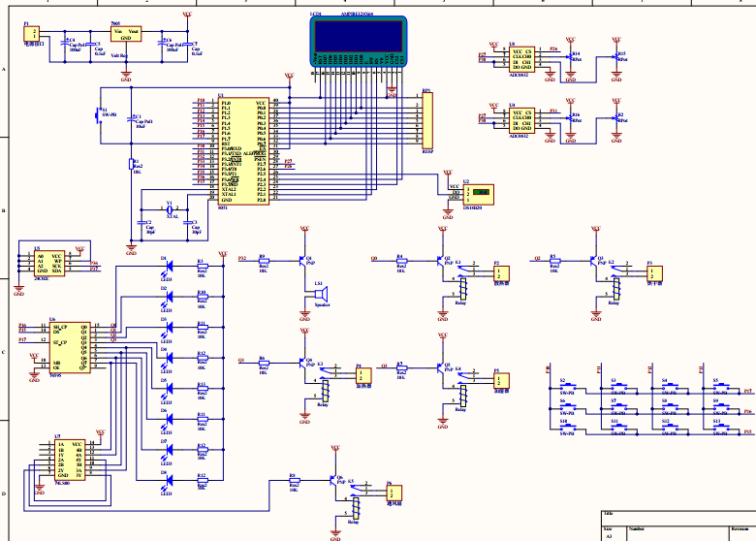Select output connector P3 beside relay K2
The image size is (756, 541).
[x=654, y=273]
